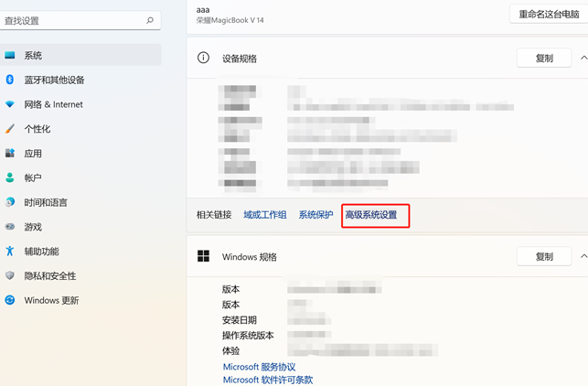Click the Bluetooth icon in the sidebar
This screenshot has width=588, height=386.
[x=10, y=80]
